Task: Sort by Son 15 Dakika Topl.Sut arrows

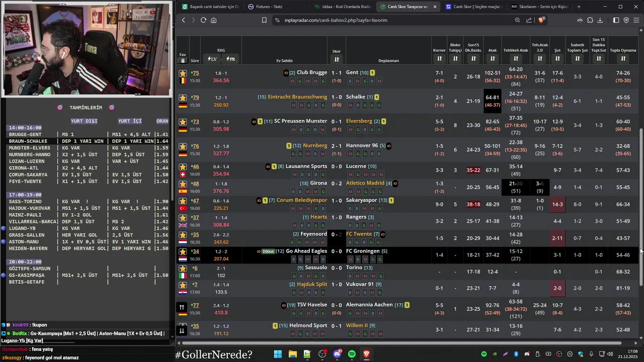Action: (599, 59)
